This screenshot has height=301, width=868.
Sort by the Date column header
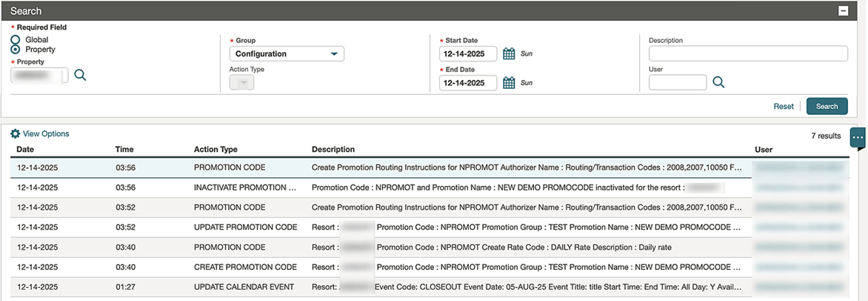(25, 149)
